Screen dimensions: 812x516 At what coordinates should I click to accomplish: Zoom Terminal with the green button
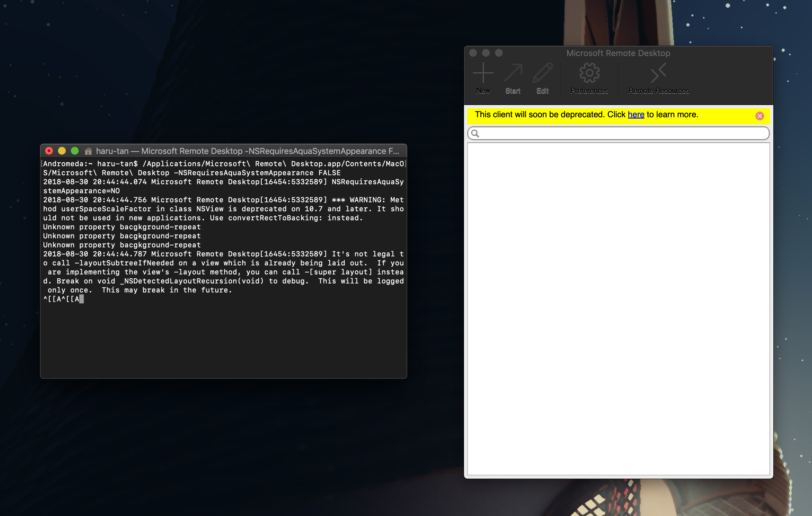(x=75, y=151)
